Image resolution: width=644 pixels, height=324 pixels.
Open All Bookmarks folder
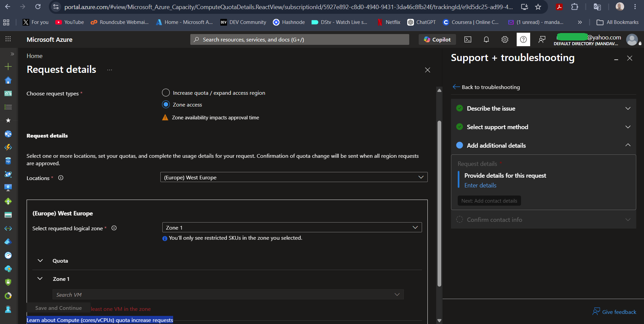click(617, 22)
